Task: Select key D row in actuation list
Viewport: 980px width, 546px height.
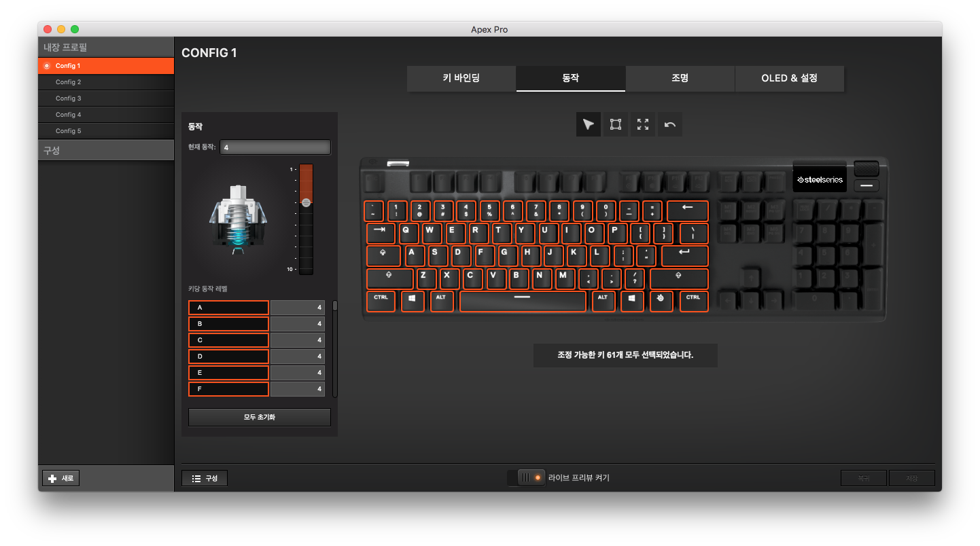Action: [x=228, y=357]
